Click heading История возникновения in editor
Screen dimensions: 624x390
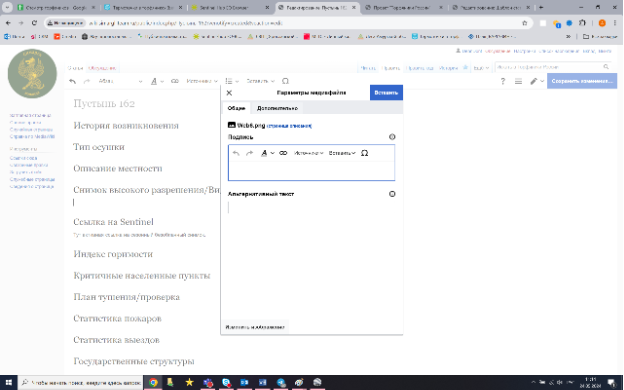point(126,126)
